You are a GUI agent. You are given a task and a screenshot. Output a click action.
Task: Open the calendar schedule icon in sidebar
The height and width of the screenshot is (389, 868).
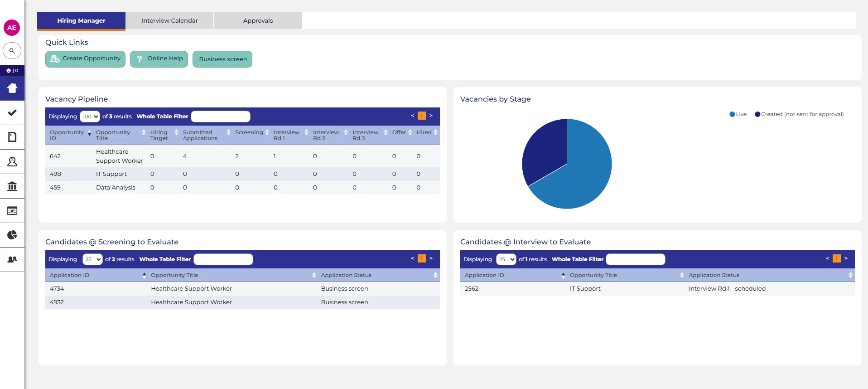coord(12,210)
